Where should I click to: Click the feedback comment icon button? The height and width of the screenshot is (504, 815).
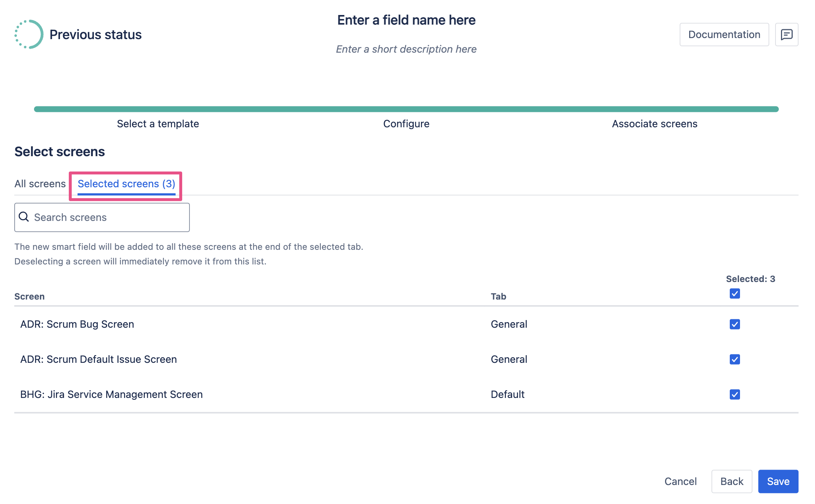click(786, 34)
